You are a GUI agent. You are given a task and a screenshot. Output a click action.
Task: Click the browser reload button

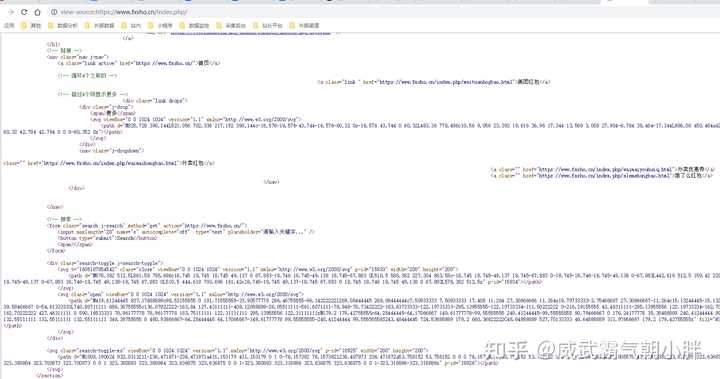click(x=24, y=12)
